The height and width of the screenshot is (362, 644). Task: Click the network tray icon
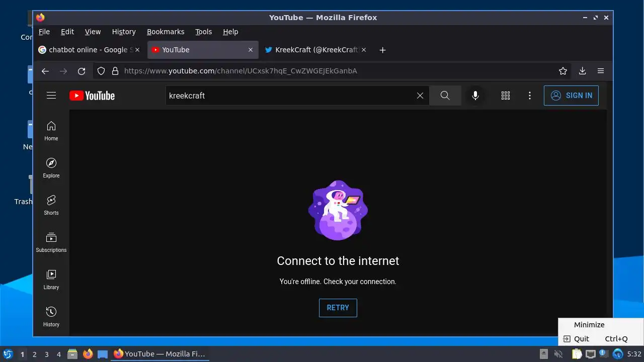pyautogui.click(x=591, y=354)
